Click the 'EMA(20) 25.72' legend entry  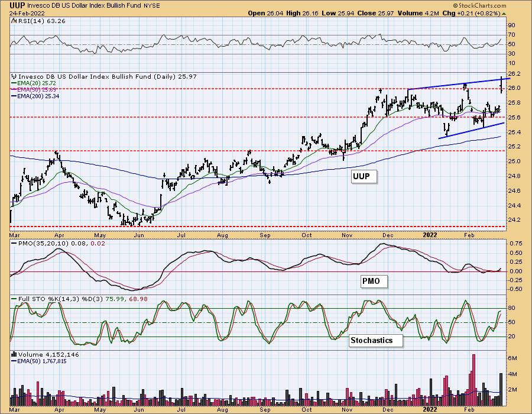tap(37, 83)
